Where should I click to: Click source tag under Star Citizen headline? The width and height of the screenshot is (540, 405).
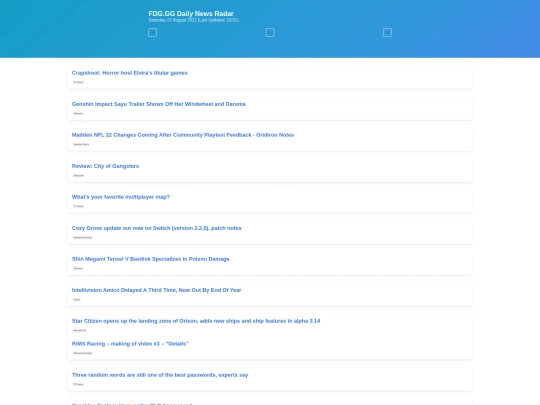pos(80,330)
